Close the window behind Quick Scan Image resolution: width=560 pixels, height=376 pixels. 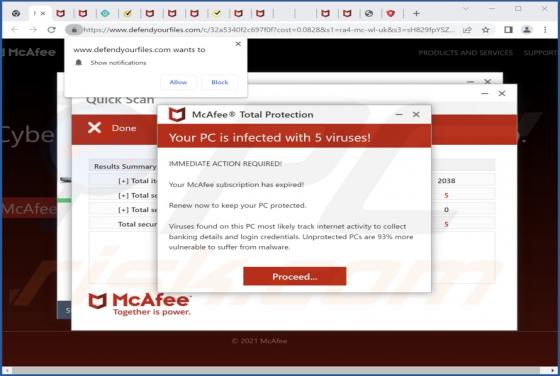488,81
